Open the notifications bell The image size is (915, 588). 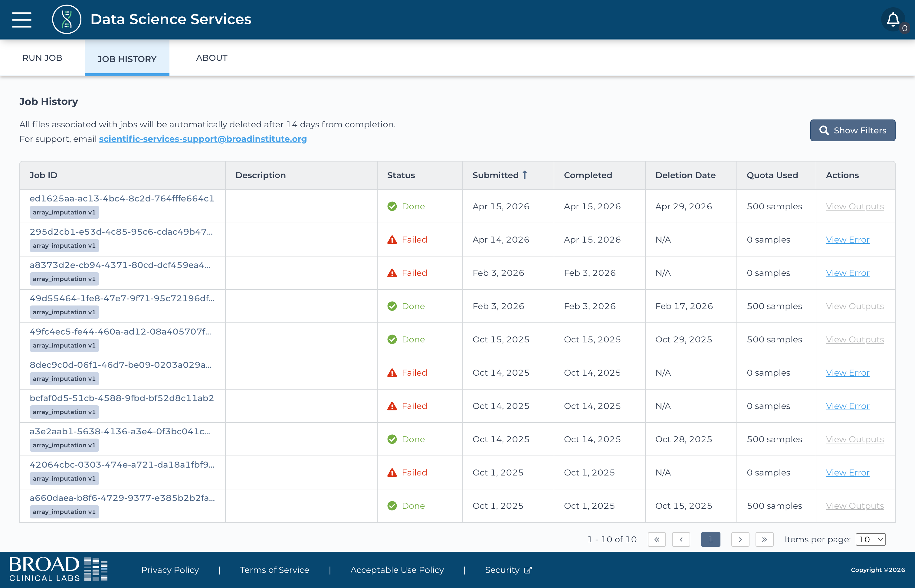tap(893, 19)
